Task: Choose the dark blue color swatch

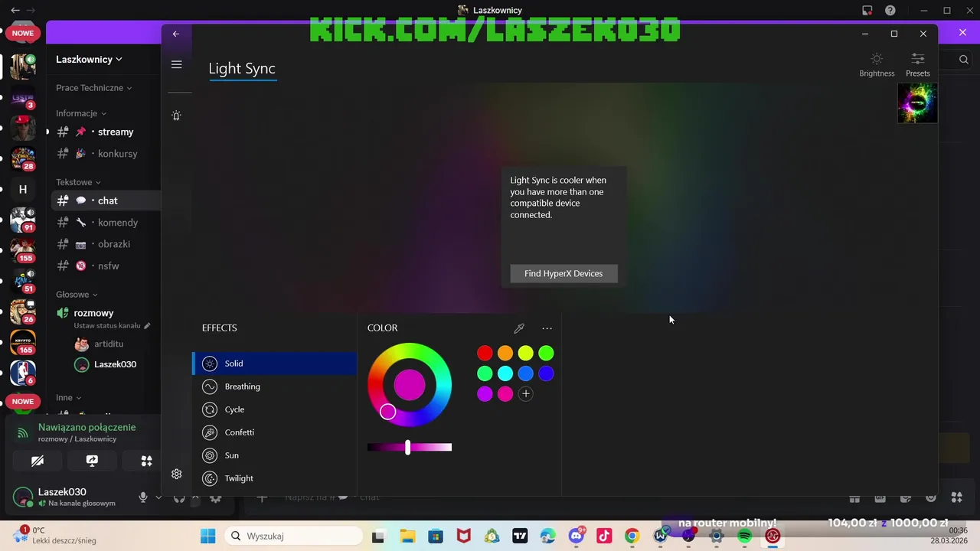Action: click(x=546, y=373)
